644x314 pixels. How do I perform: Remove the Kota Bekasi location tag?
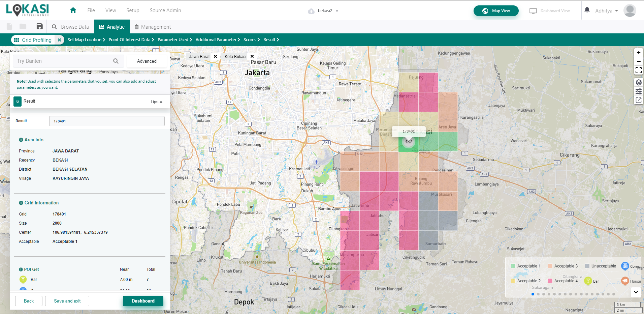click(252, 56)
